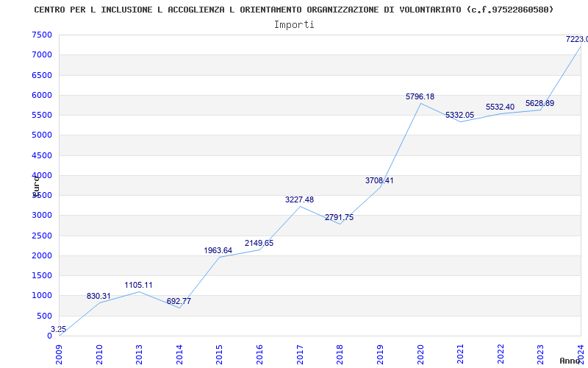Image resolution: width=588 pixels, height=368 pixels.
Task: Select the 2010 year axis label
Action: 99,354
